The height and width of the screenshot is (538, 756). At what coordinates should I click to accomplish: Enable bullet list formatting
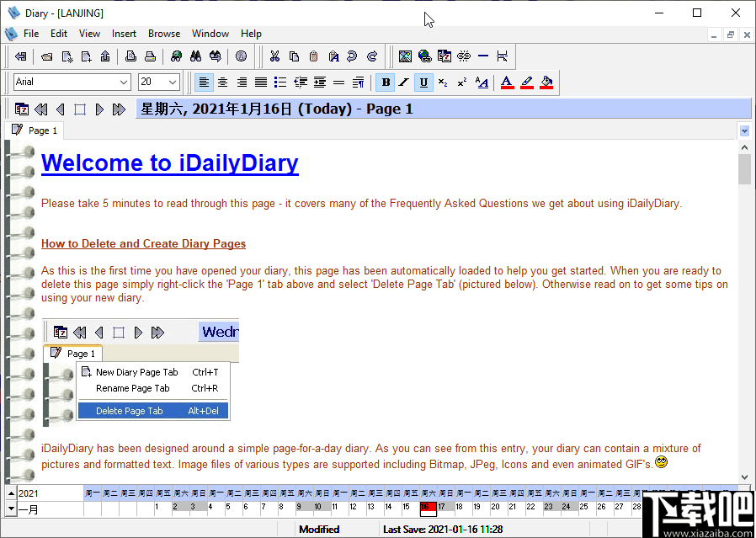(x=280, y=83)
